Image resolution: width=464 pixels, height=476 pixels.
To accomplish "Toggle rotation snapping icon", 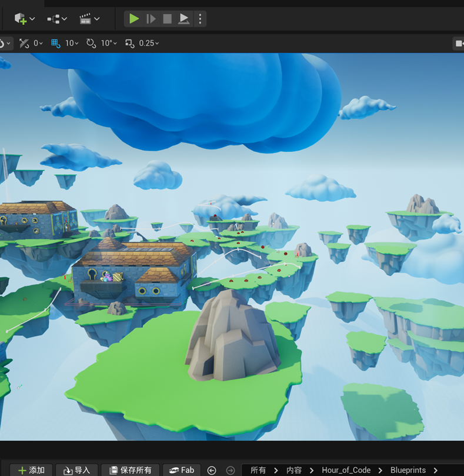I will 91,43.
